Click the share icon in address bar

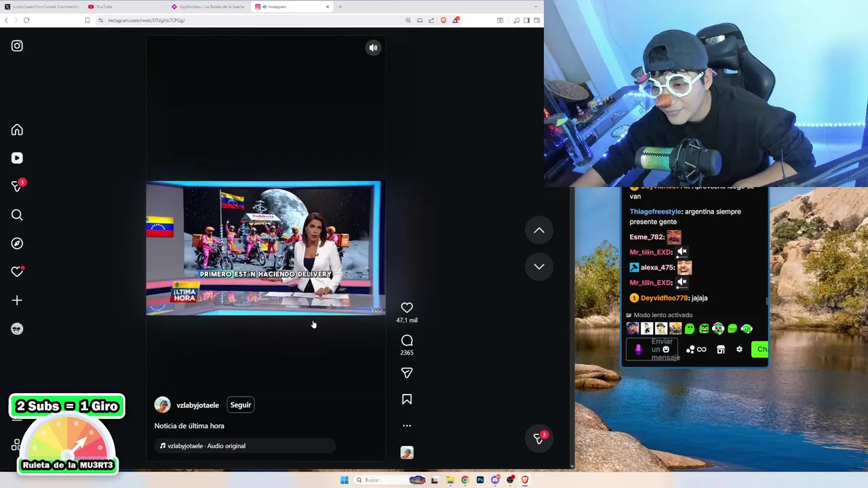tap(431, 20)
